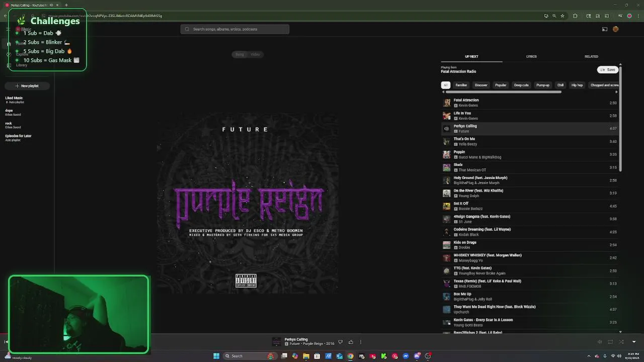Play Set It Off by Boosie Badazz
The height and width of the screenshot is (362, 644).
[x=530, y=206]
